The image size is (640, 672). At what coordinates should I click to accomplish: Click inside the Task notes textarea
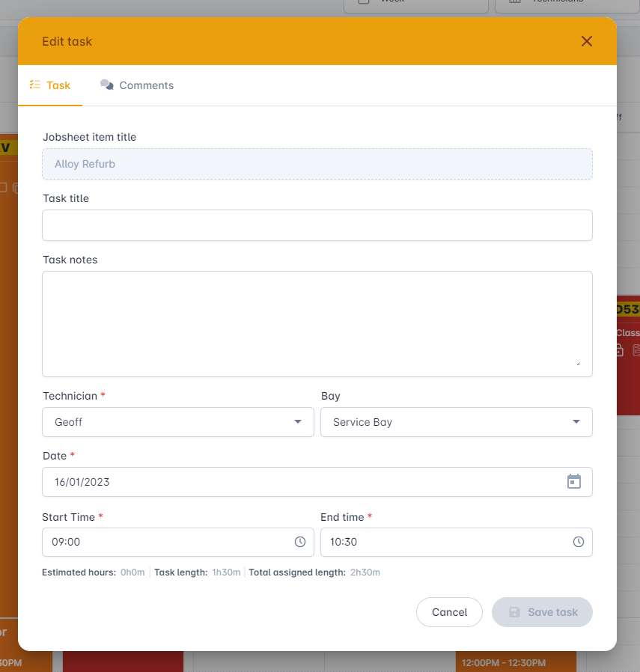tap(317, 324)
